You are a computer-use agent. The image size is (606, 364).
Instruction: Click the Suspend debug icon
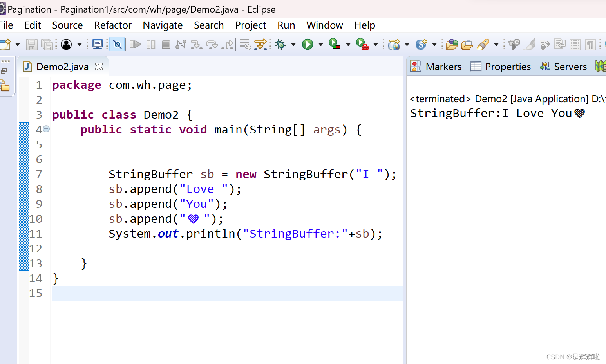[x=151, y=44]
